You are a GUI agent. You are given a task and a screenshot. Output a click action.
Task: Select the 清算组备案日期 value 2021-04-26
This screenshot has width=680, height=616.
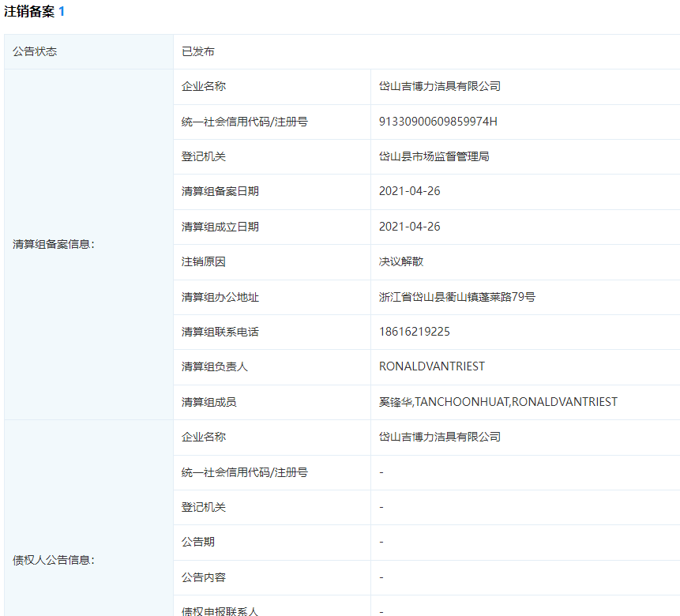click(x=409, y=191)
